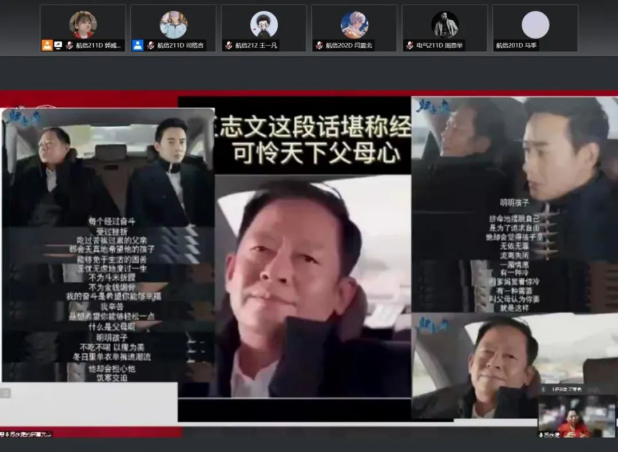Click the orange host badge on first participant
Viewport: 619px width, 453px height.
tap(47, 45)
